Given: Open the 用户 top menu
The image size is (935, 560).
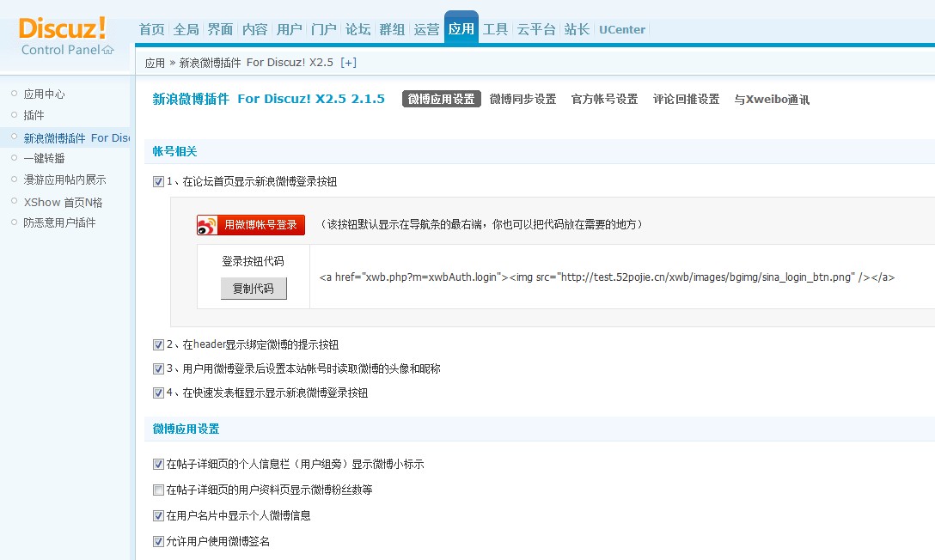Looking at the screenshot, I should click(x=290, y=29).
